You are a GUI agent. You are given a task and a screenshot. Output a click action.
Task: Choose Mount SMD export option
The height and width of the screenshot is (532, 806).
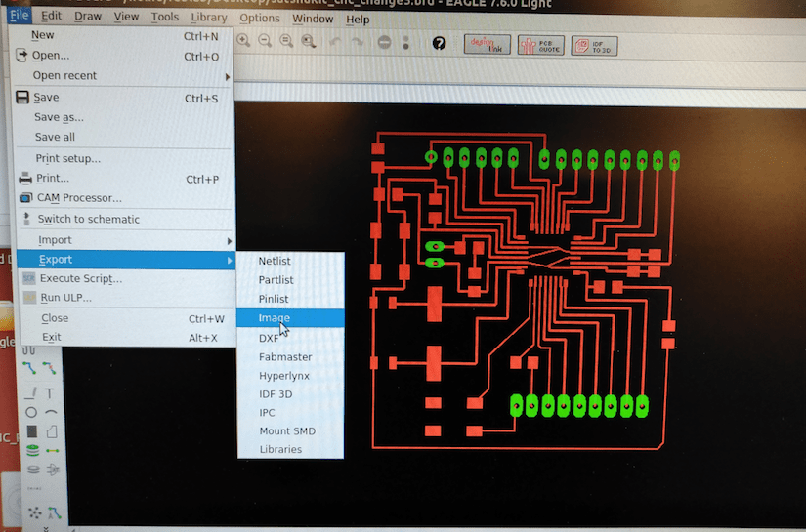tap(287, 430)
